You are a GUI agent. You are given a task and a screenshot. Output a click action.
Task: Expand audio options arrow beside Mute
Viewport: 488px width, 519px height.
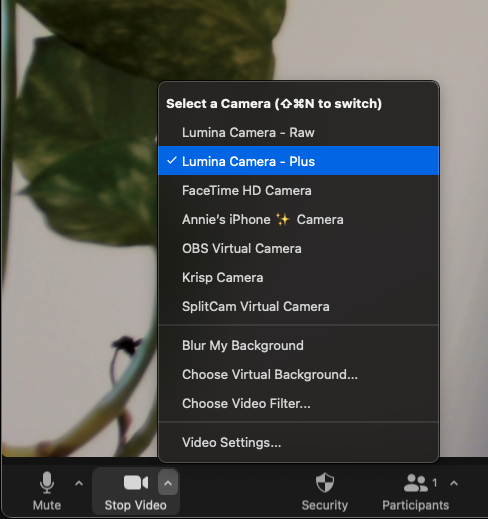click(x=79, y=483)
